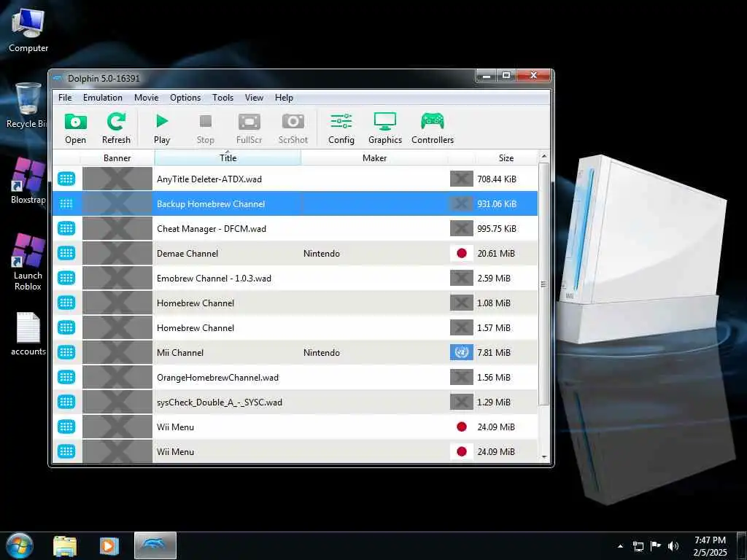747x560 pixels.
Task: Refresh the game list
Action: pyautogui.click(x=116, y=128)
